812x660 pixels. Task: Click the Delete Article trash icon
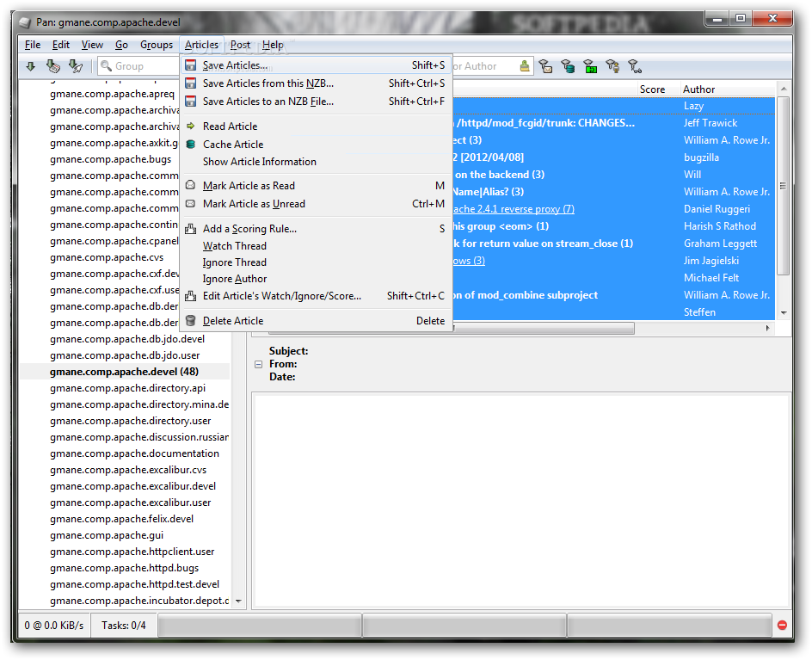(x=191, y=321)
